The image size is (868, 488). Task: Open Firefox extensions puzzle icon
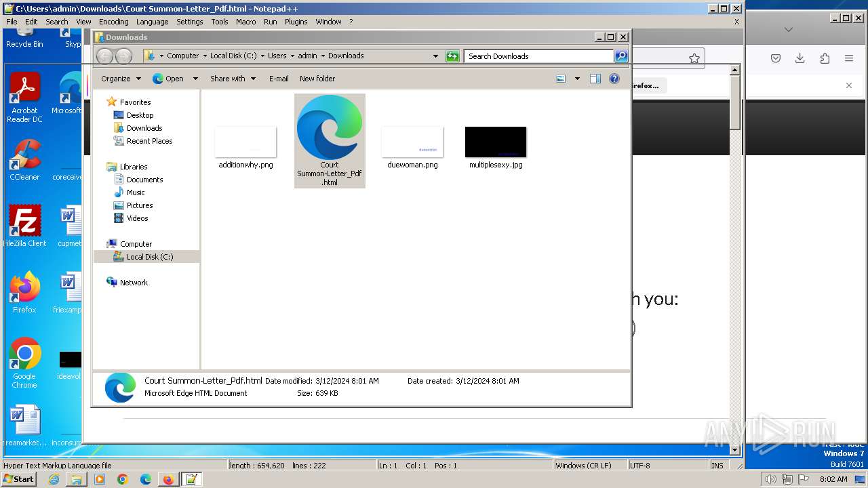click(x=825, y=58)
